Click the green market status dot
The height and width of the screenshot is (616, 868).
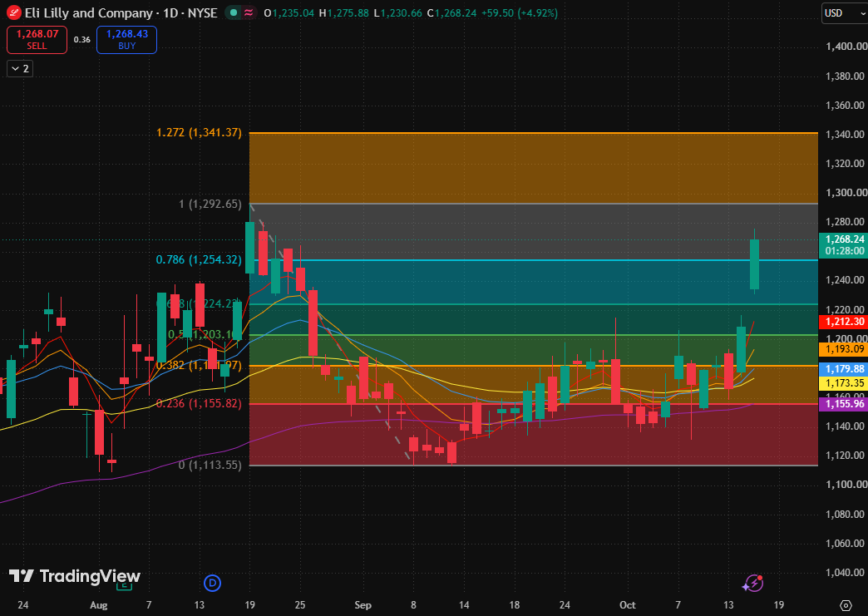[234, 12]
